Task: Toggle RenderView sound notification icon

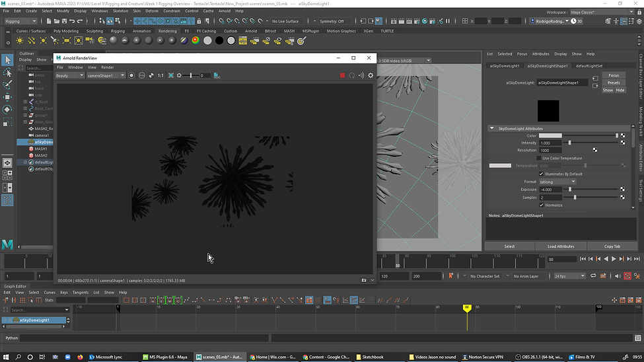Action: click(361, 75)
